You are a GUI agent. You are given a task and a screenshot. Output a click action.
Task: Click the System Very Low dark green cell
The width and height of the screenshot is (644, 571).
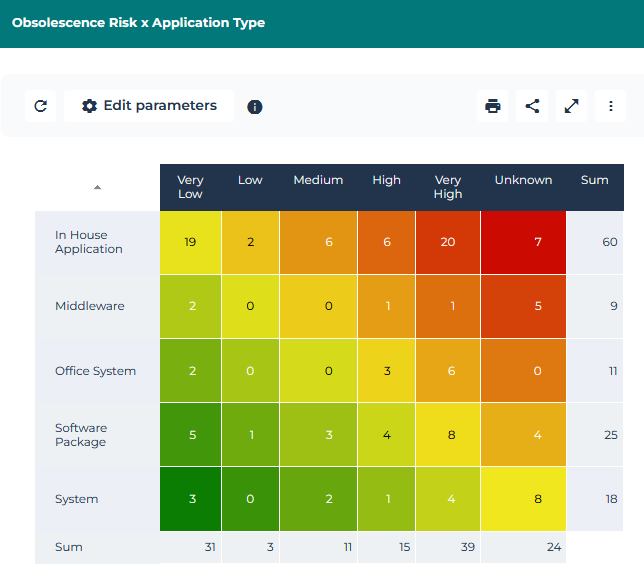[190, 499]
